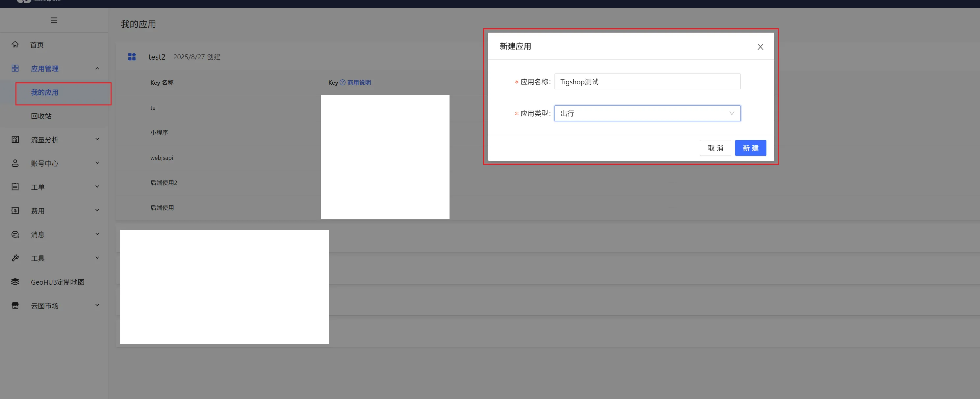980x399 pixels.
Task: Click the 账号中心 person icon
Action: (x=15, y=163)
